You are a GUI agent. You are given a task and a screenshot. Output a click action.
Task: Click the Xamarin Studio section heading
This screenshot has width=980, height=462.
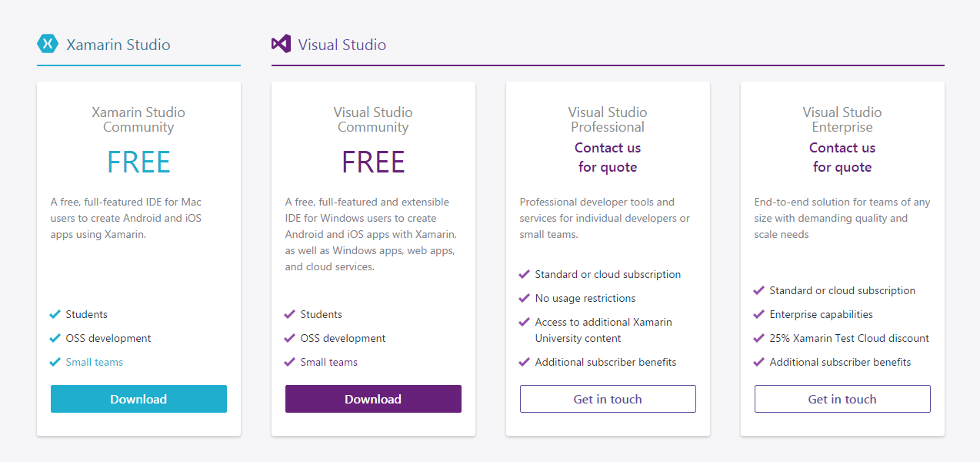(118, 45)
